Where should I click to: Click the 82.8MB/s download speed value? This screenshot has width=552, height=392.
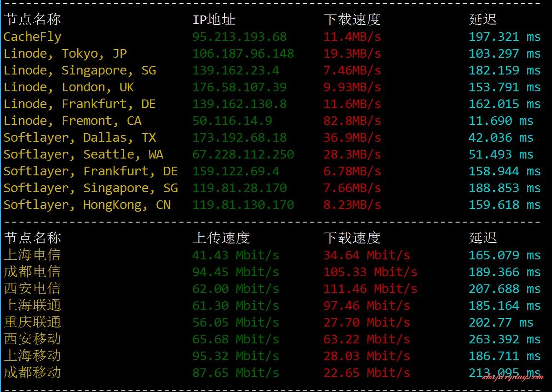[x=352, y=121]
